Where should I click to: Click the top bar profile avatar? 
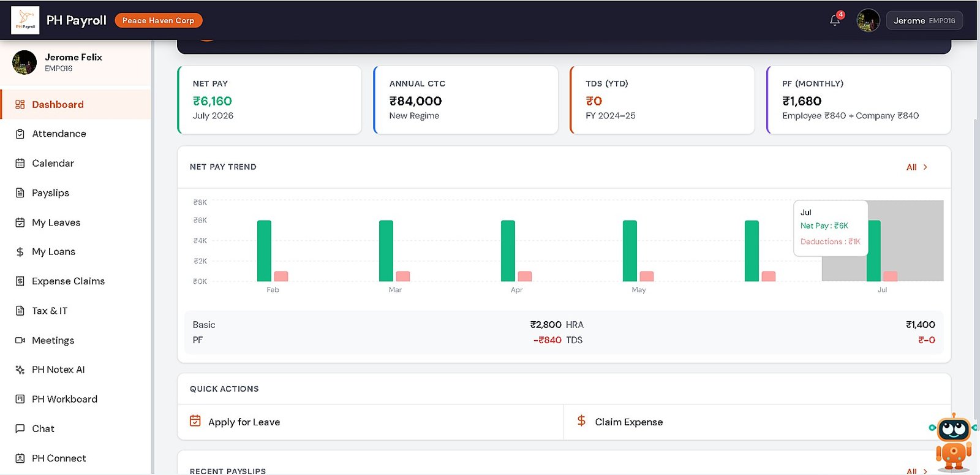point(868,20)
